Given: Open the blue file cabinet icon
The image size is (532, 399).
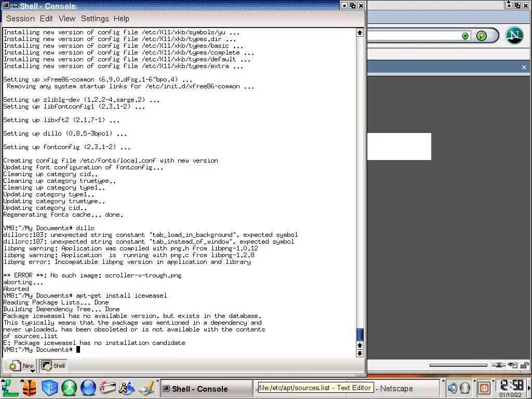Looking at the screenshot, I should coord(49,388).
